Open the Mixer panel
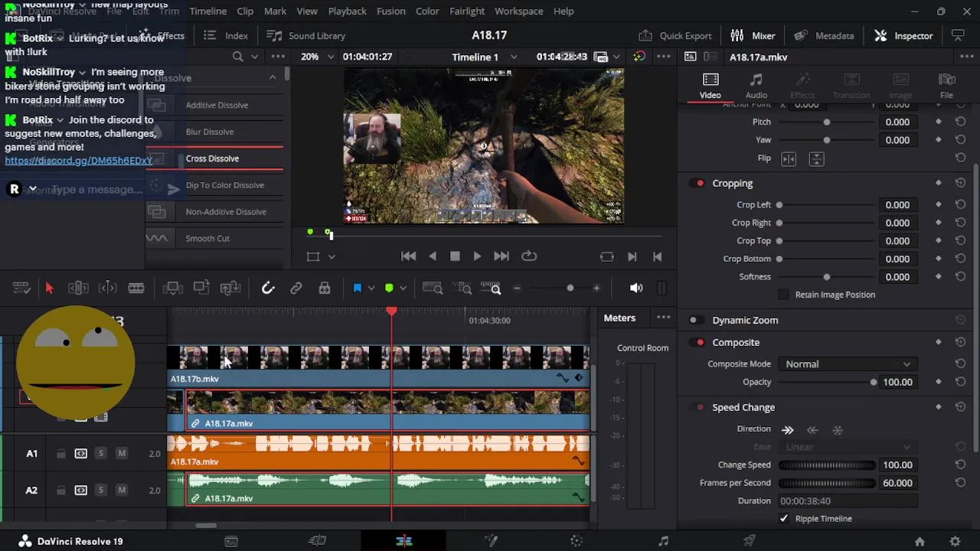980x551 pixels. pos(753,36)
